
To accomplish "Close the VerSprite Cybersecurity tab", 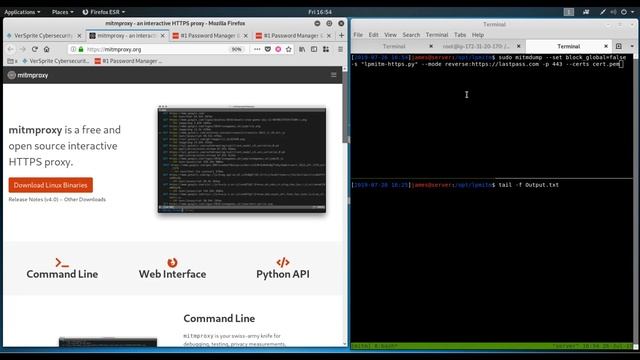I will pyautogui.click(x=79, y=36).
